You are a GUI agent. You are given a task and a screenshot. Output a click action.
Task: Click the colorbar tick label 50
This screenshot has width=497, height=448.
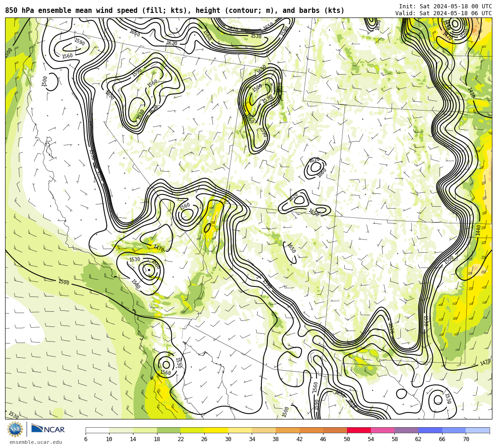click(x=347, y=439)
